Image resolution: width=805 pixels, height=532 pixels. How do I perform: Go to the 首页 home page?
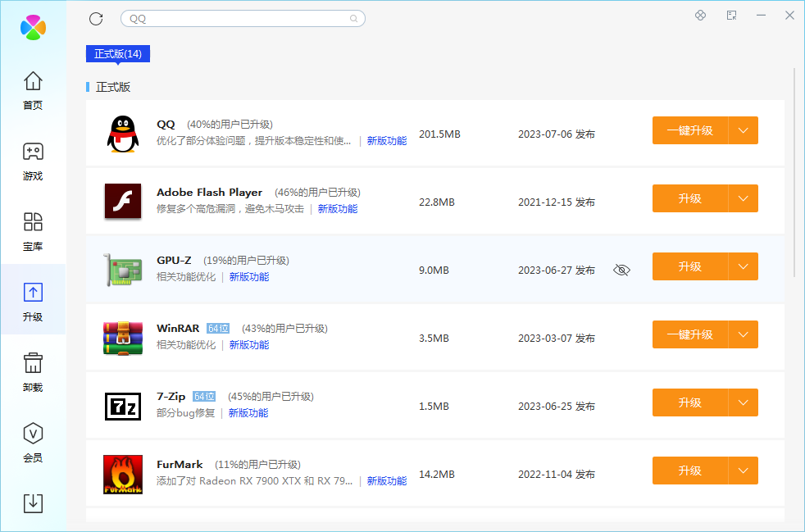click(x=33, y=90)
